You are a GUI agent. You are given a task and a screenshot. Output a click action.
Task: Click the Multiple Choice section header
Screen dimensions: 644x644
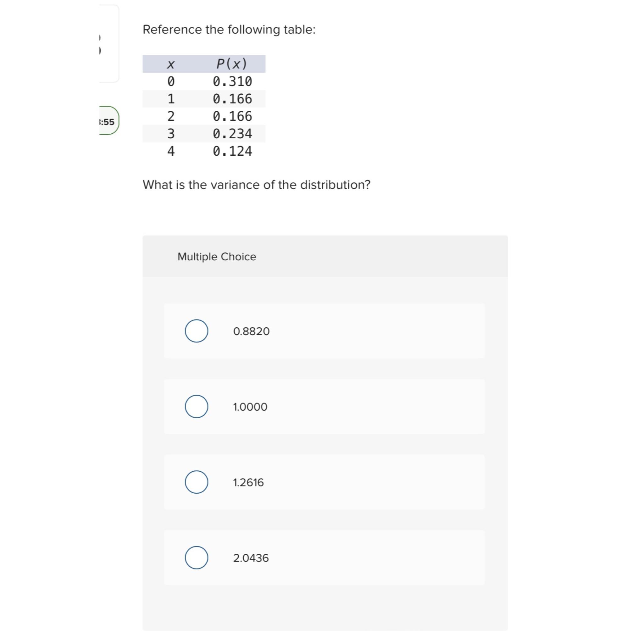(217, 257)
